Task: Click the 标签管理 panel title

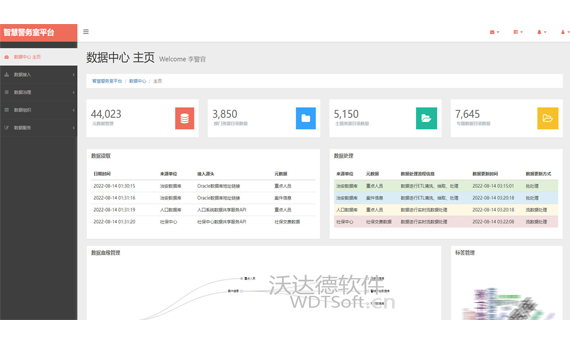Action: point(465,253)
